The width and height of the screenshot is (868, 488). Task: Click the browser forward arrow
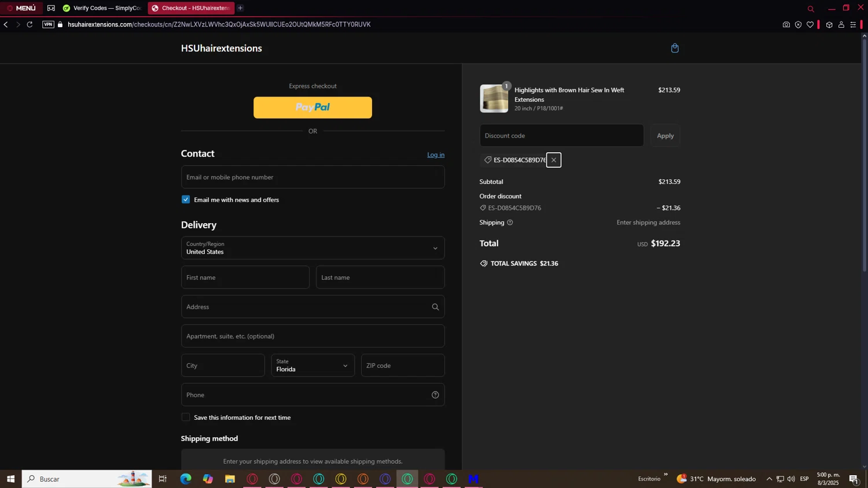[x=18, y=24]
